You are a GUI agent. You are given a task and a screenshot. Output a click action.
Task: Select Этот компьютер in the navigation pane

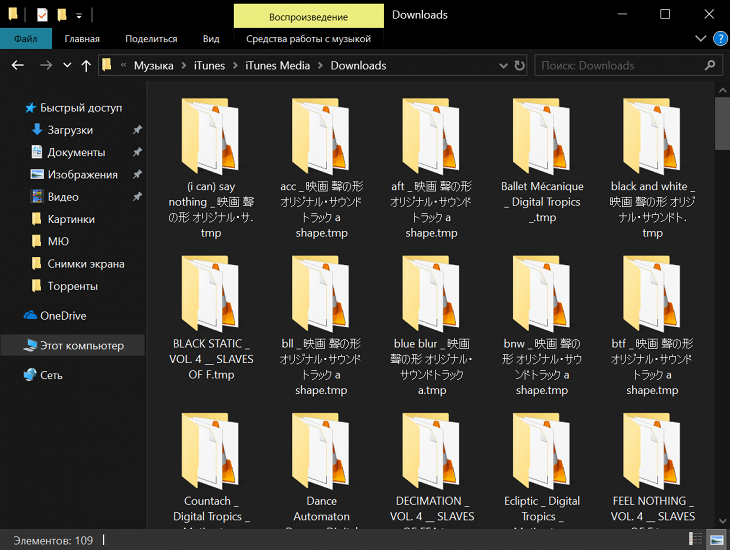tap(73, 346)
